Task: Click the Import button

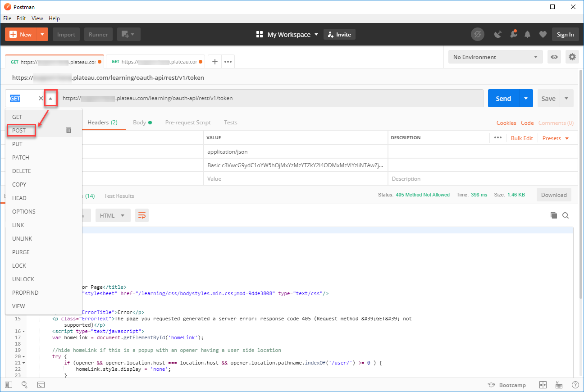Action: [66, 35]
